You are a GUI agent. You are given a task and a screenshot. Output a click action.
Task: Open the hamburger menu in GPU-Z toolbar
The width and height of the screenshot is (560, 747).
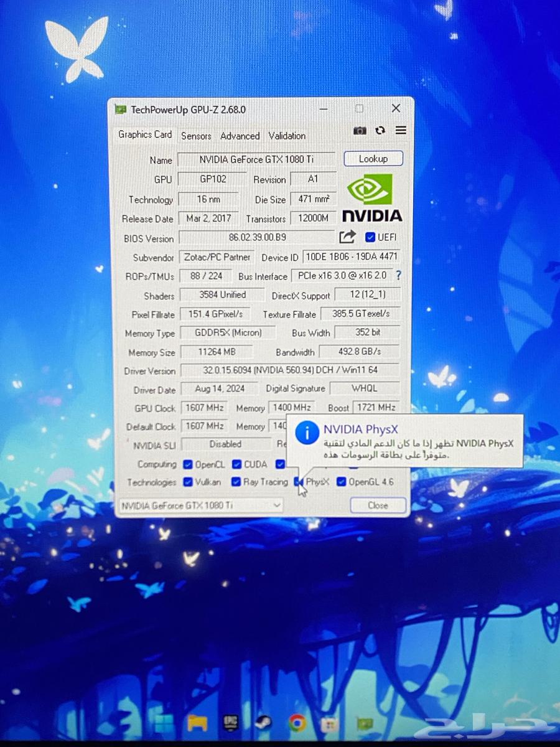[x=401, y=131]
